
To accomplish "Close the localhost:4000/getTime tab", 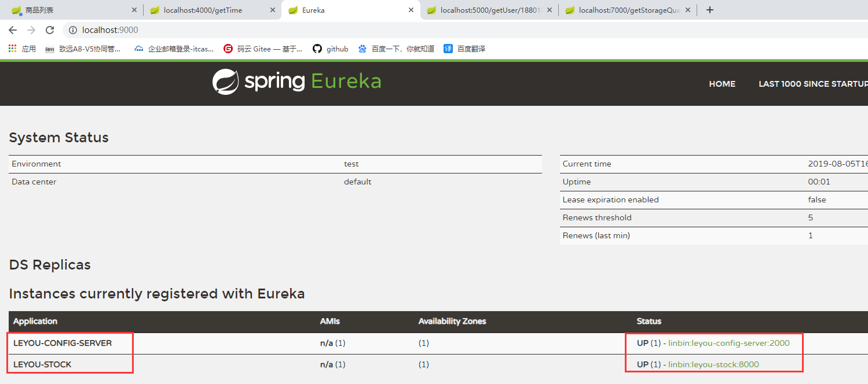I will click(273, 10).
